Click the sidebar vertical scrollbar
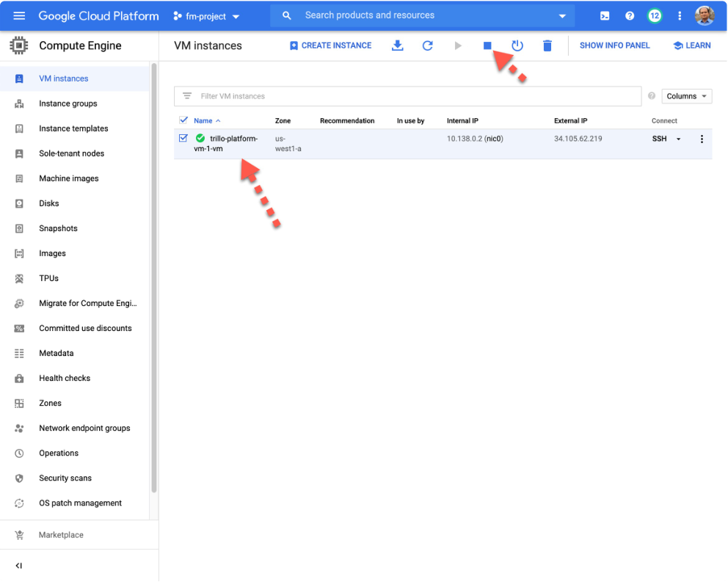The width and height of the screenshot is (728, 582). pos(154,277)
